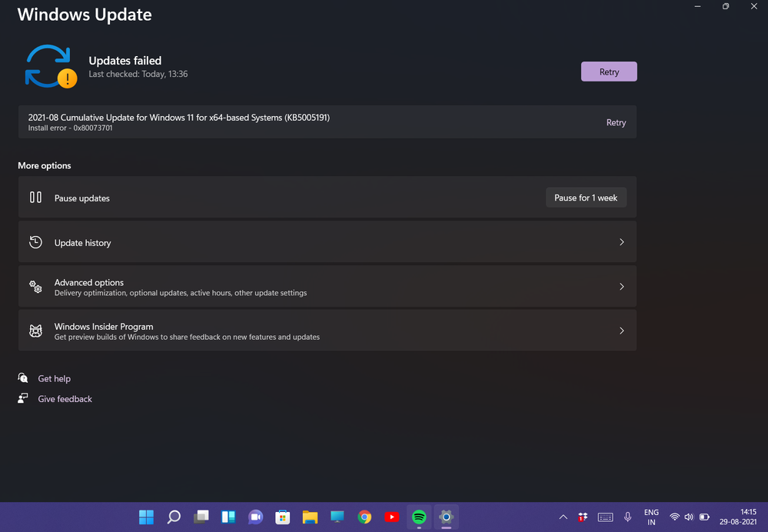Open YouTube from the taskbar
Image resolution: width=768 pixels, height=532 pixels.
392,517
